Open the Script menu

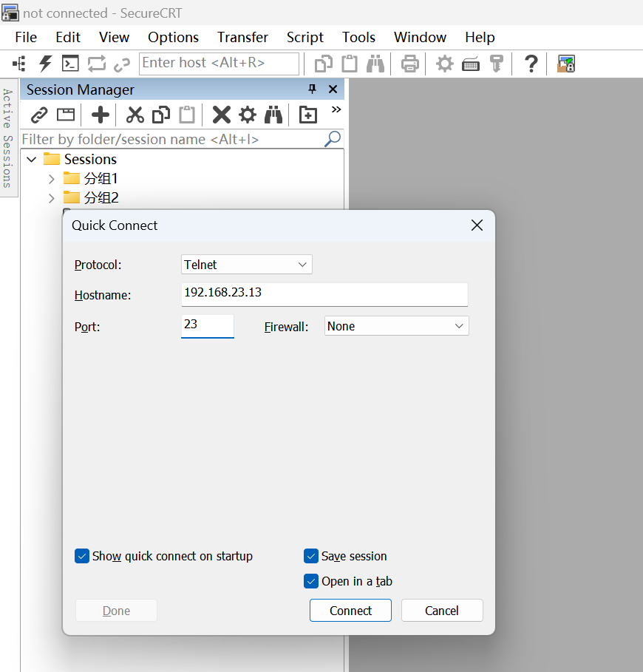coord(305,37)
